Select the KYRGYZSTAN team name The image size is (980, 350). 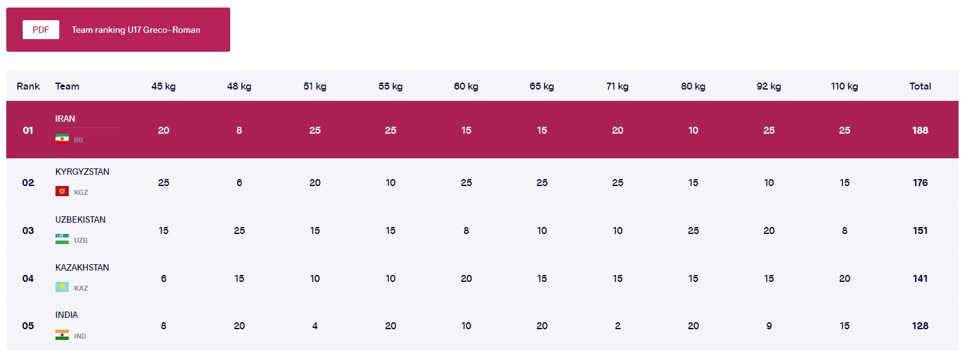[82, 172]
